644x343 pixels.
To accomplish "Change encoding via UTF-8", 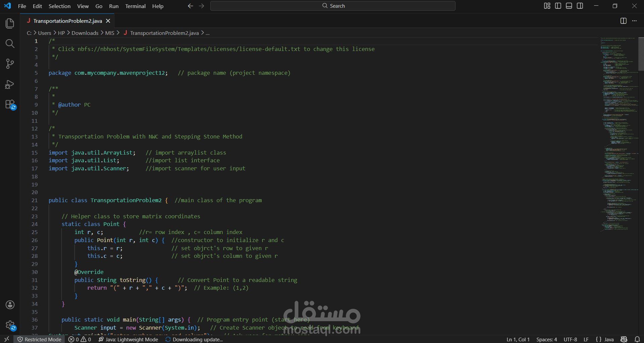I will 570,339.
